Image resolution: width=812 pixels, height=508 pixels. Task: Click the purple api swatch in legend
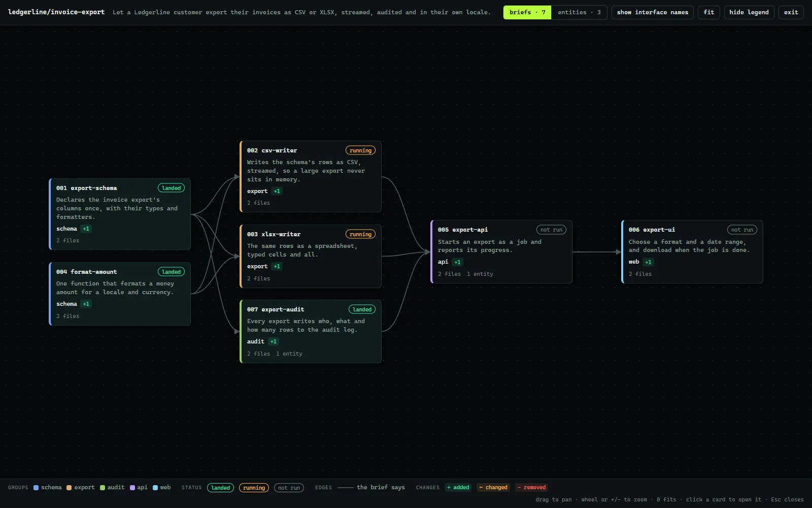pos(132,488)
